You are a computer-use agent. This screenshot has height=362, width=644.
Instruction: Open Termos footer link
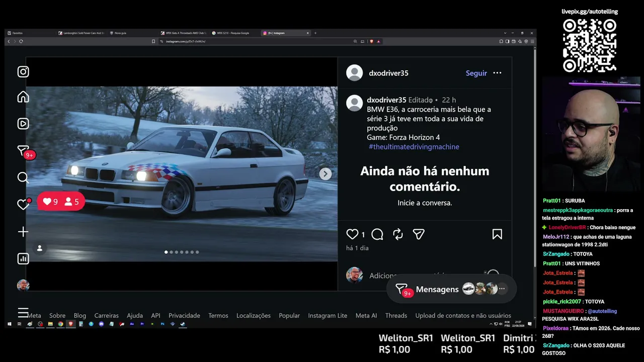pos(218,316)
